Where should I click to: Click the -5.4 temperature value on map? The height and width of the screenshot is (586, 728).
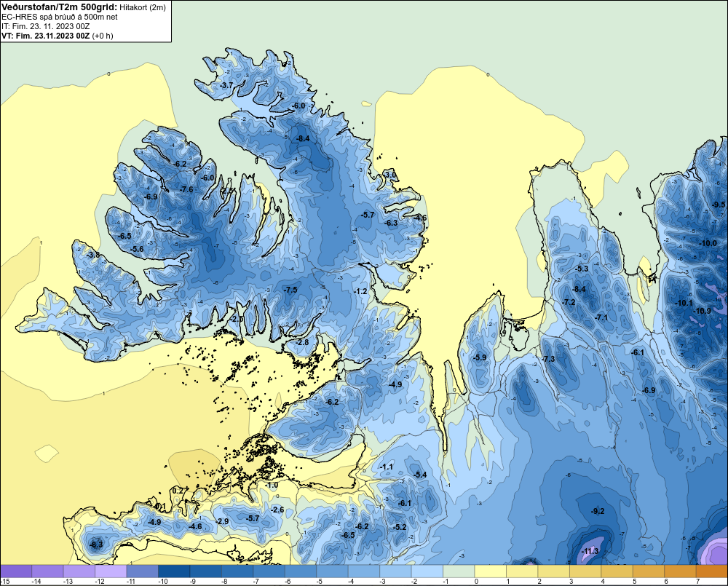[x=420, y=475]
